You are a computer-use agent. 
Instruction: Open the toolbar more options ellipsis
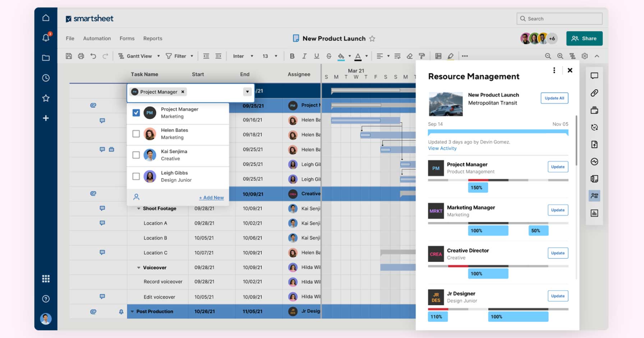pyautogui.click(x=465, y=56)
